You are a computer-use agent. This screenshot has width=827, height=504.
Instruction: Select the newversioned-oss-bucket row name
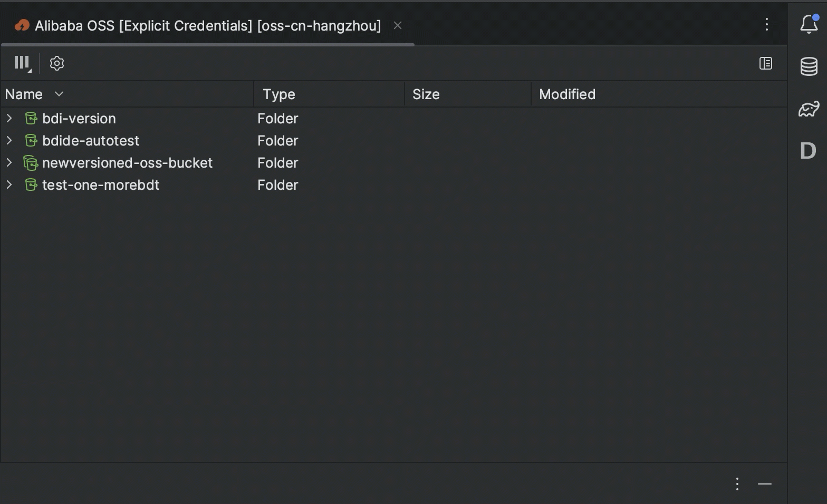click(127, 163)
